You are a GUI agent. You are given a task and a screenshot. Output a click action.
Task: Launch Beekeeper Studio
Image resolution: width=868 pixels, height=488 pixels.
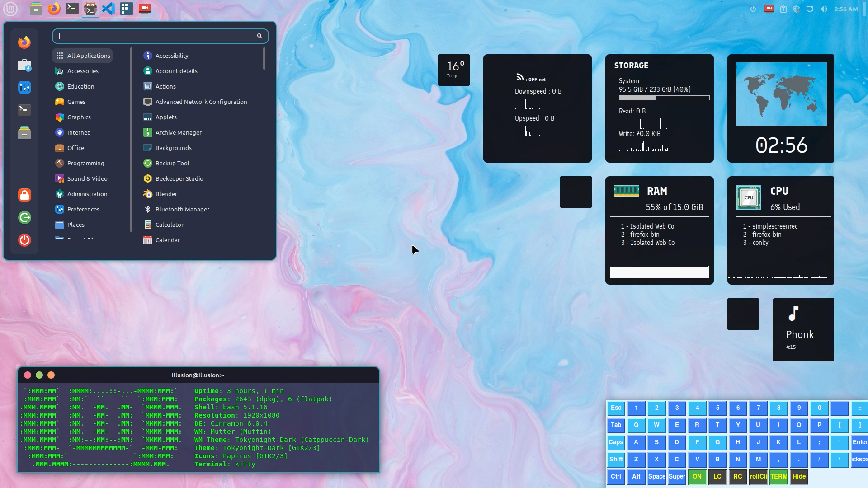tap(200, 178)
